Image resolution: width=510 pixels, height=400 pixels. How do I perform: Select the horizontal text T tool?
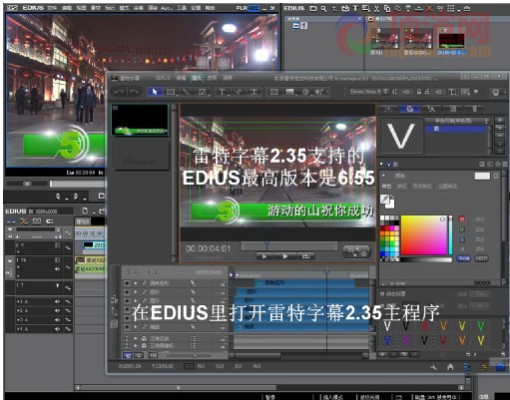[221, 92]
